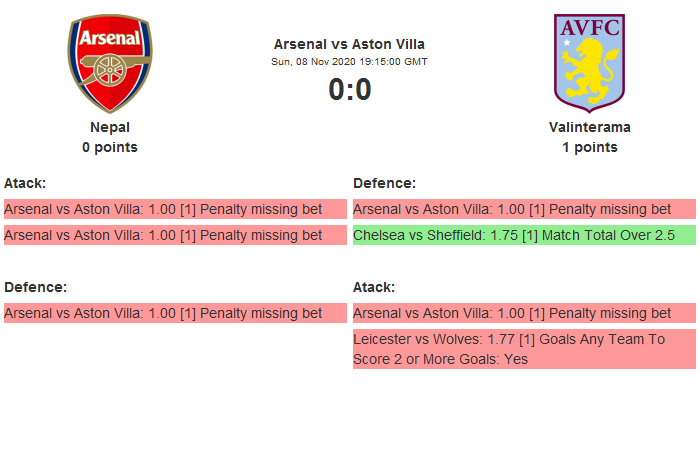The width and height of the screenshot is (700, 460).
Task: Click the right Defence heading
Action: point(384,183)
